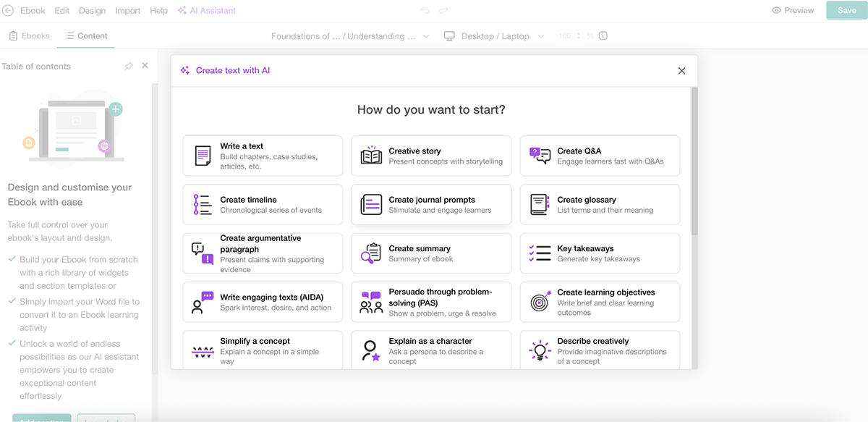868x422 pixels.
Task: Pick Persuade through problem-solving (PAS)
Action: pos(431,302)
